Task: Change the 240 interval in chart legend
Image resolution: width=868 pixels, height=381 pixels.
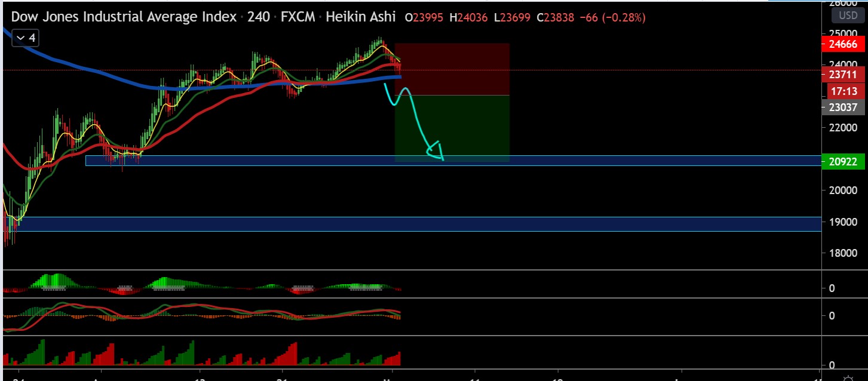Action: [257, 17]
